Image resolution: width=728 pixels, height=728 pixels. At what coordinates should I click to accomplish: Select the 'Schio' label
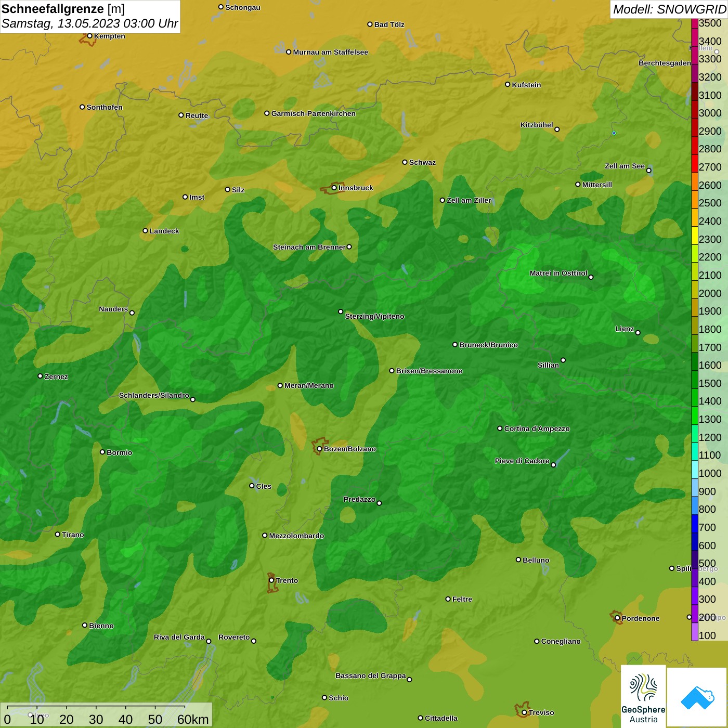pyautogui.click(x=339, y=698)
